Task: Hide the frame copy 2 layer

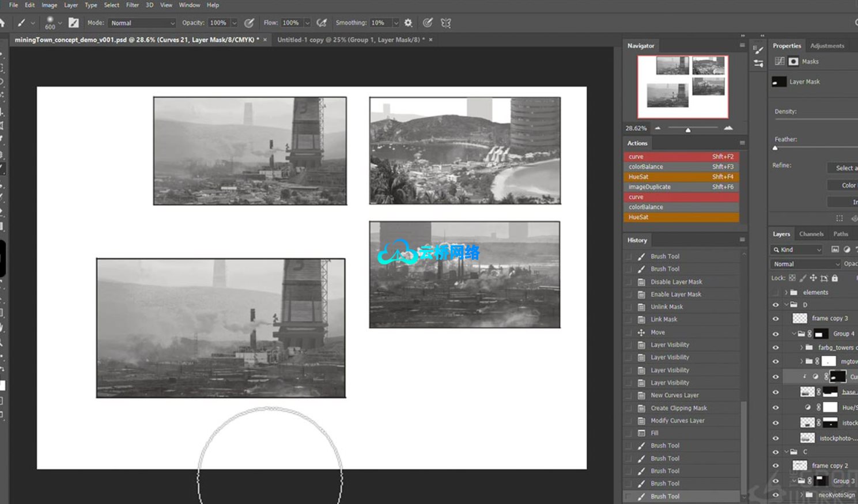Action: coord(776,466)
